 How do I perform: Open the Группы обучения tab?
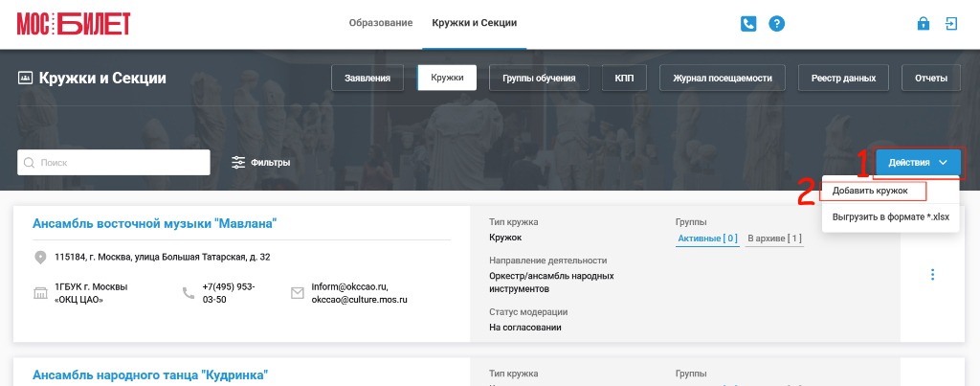click(x=539, y=79)
